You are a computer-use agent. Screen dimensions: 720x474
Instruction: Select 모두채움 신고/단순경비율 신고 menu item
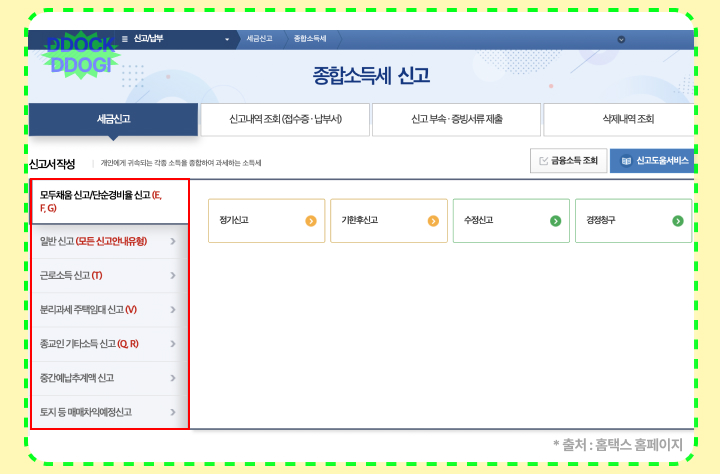coord(110,202)
